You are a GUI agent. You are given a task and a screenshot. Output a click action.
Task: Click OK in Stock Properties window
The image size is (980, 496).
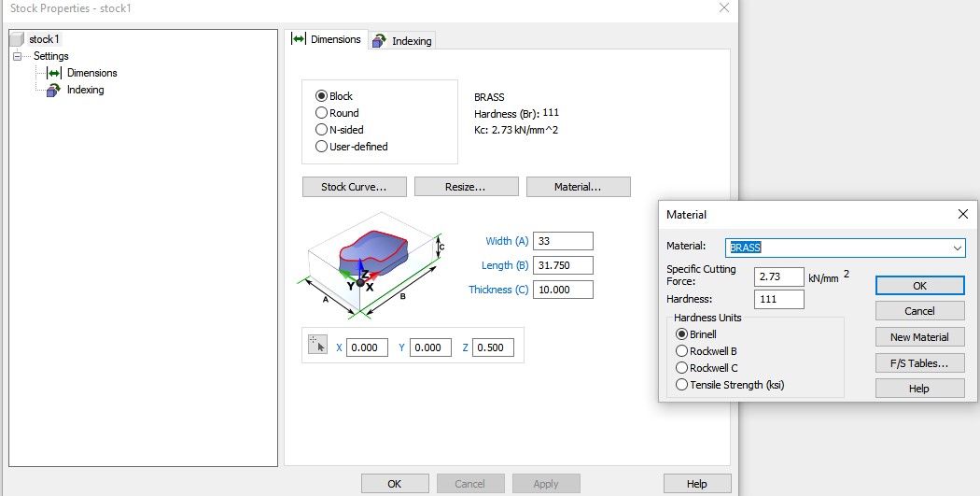tap(395, 484)
